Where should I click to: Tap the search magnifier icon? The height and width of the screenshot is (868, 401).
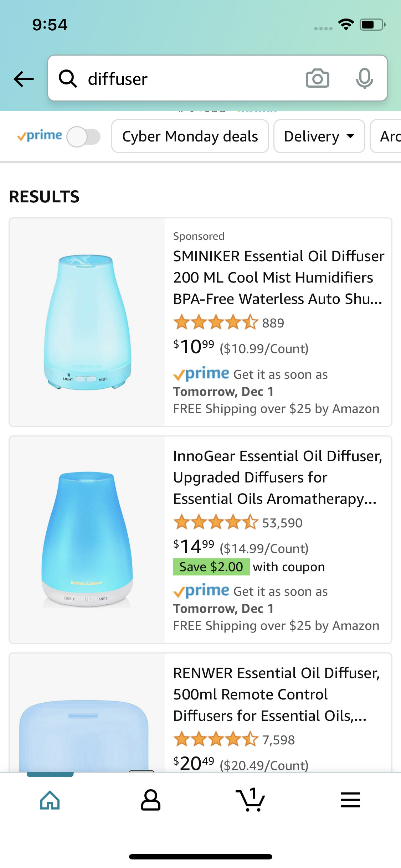[x=68, y=78]
